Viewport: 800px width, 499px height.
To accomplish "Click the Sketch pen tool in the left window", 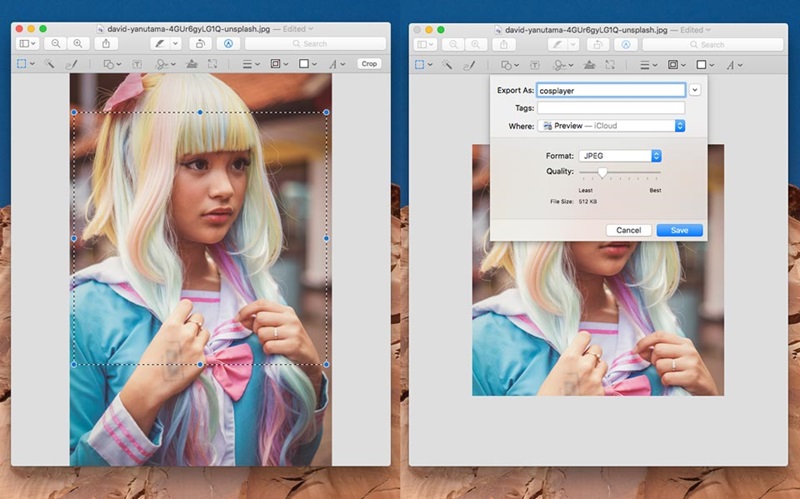I will tap(71, 63).
